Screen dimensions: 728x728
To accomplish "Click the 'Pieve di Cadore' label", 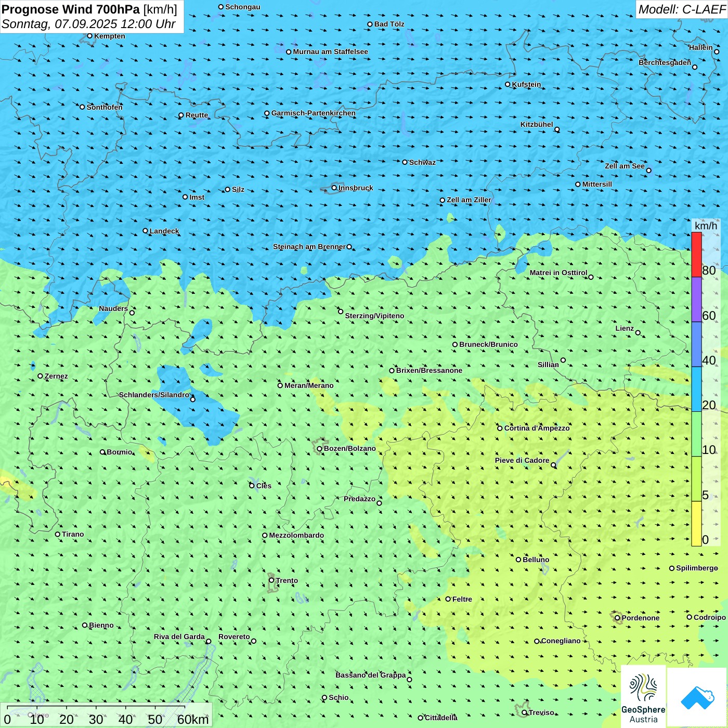I will 522,460.
